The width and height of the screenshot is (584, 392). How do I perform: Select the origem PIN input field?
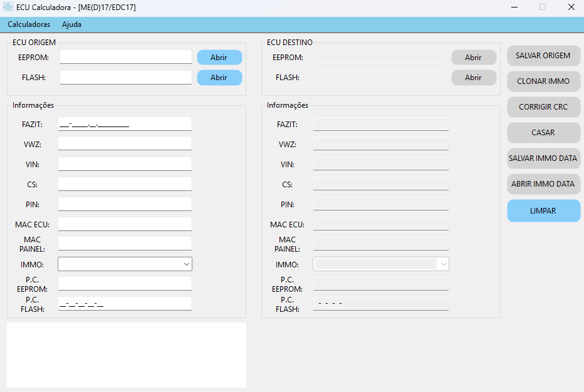[125, 204]
